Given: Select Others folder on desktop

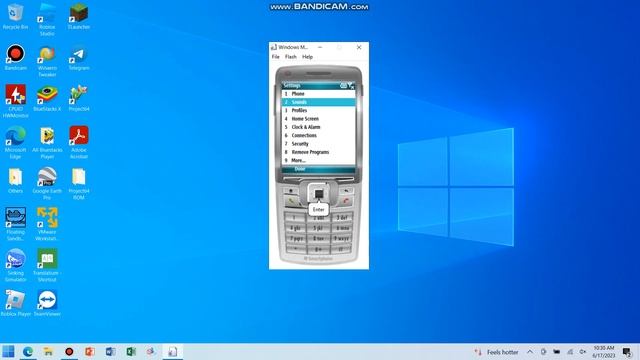Looking at the screenshot, I should (x=16, y=180).
